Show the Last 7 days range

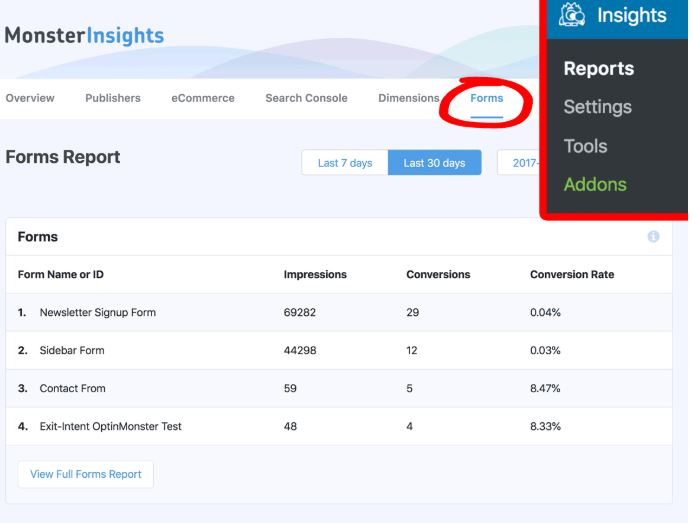point(345,163)
